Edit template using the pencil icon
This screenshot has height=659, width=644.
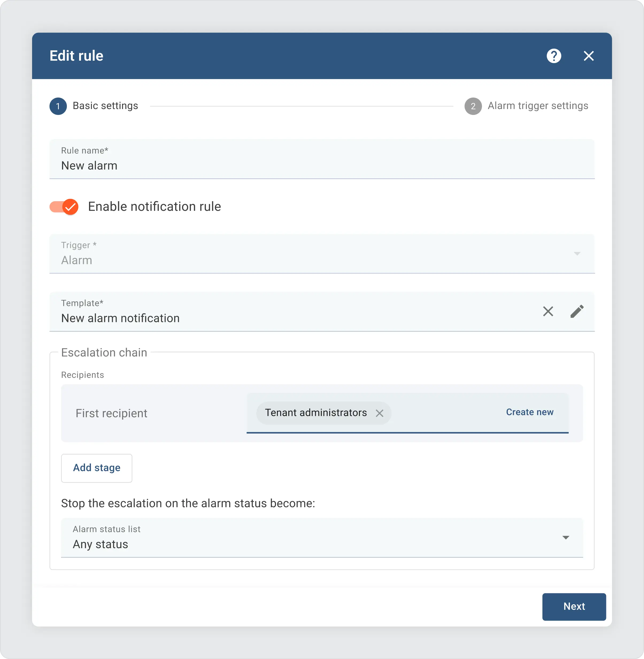click(577, 311)
